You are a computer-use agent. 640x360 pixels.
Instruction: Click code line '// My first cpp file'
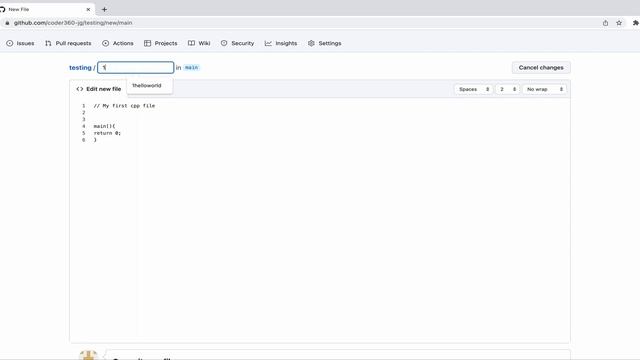124,106
